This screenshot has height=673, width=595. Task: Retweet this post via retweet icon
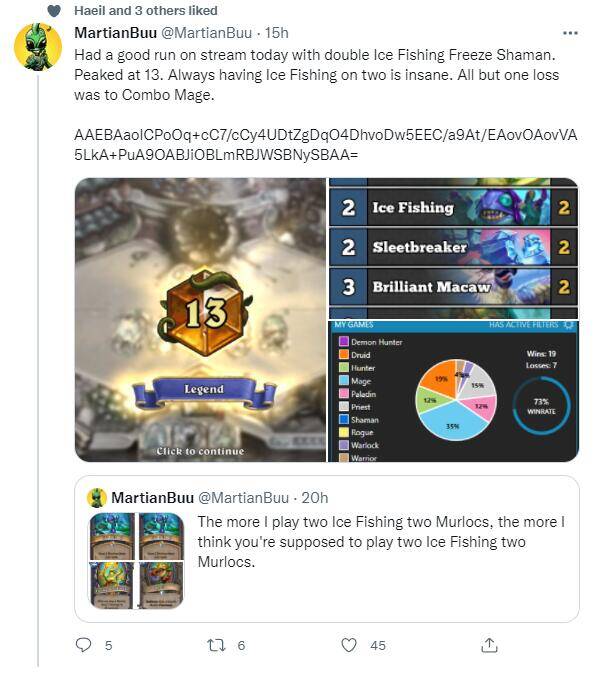(x=216, y=645)
